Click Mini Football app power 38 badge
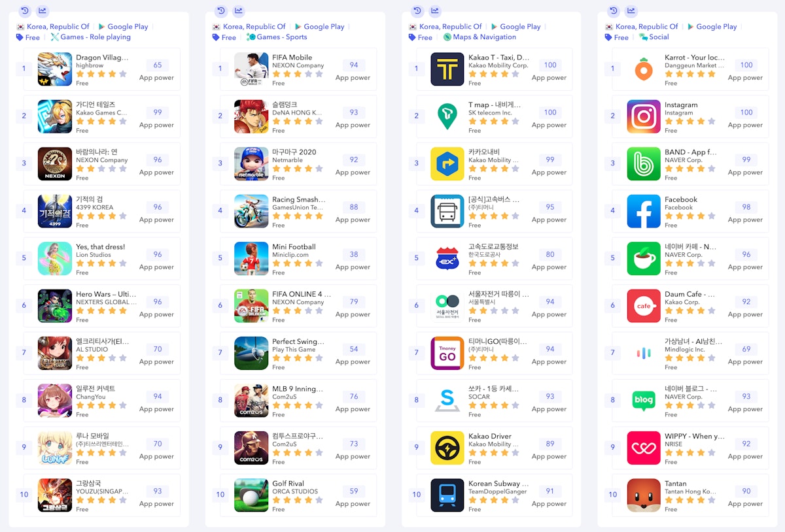Image resolution: width=785 pixels, height=532 pixels. tap(354, 255)
